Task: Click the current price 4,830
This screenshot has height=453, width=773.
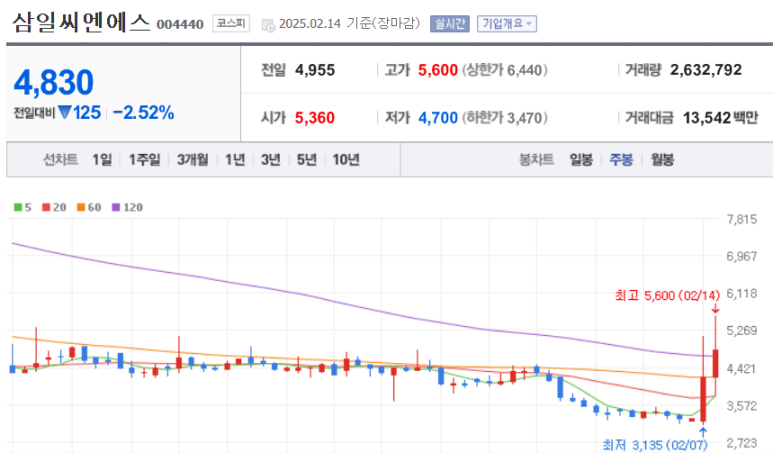Action: [54, 82]
